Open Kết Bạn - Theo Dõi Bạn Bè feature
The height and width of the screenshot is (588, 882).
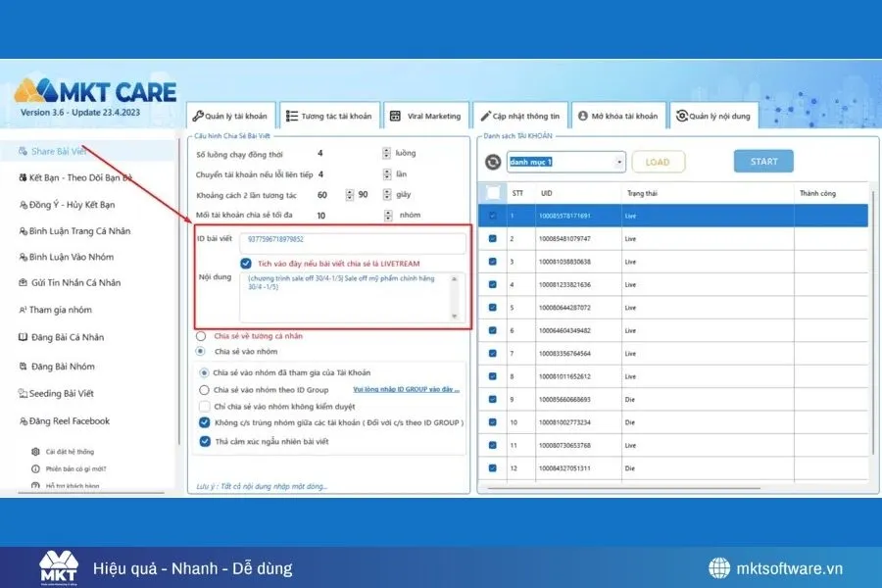pyautogui.click(x=73, y=178)
